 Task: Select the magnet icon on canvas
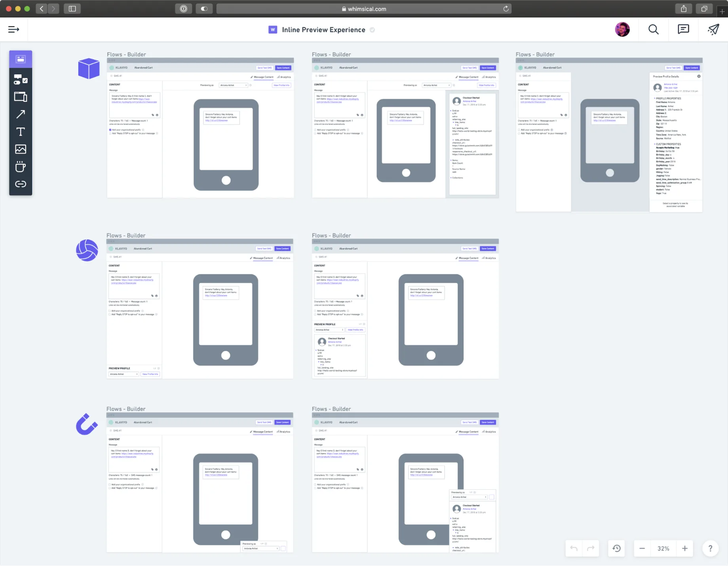point(87,424)
